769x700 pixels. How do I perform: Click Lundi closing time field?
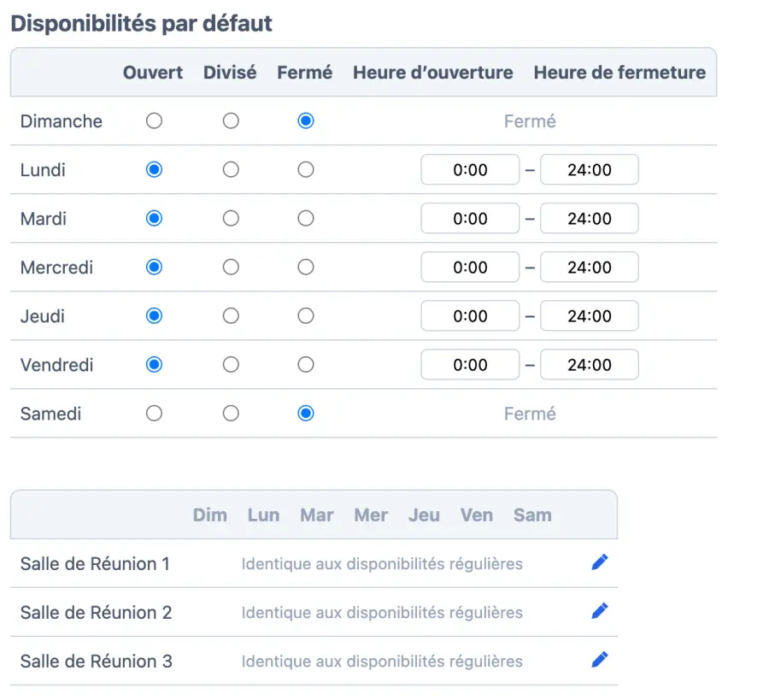[x=590, y=170]
